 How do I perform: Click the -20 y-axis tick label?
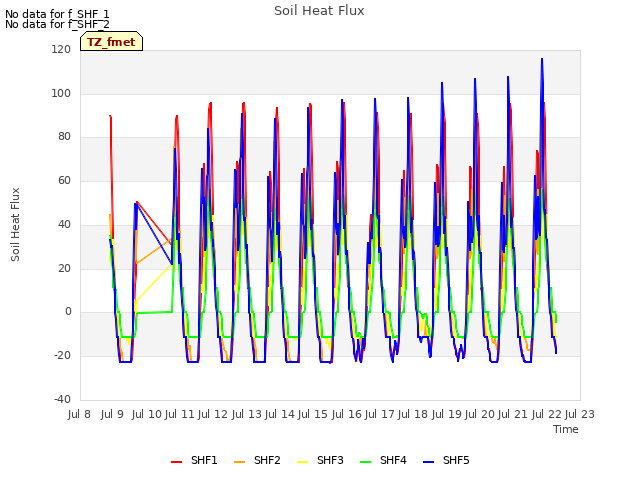pos(62,356)
